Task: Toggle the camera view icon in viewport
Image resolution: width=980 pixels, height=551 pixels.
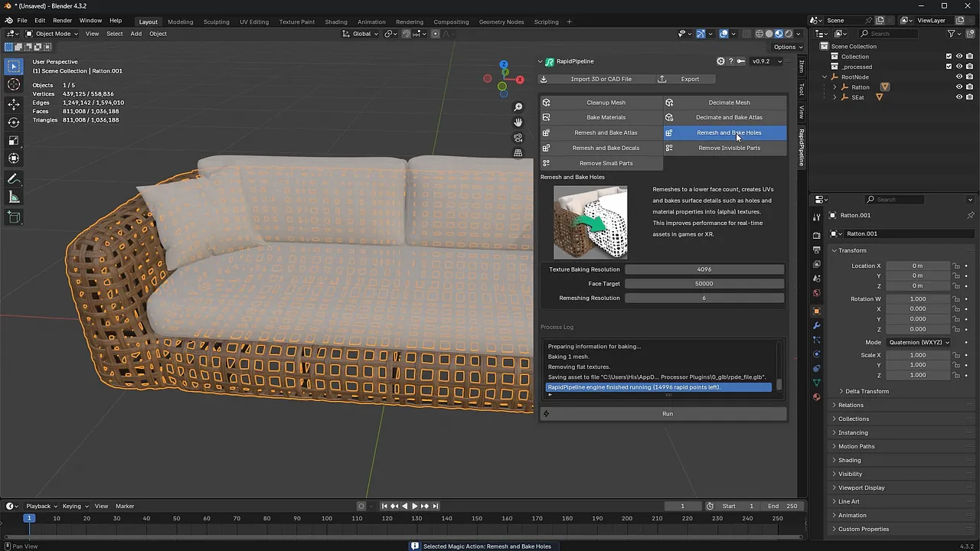Action: (518, 138)
